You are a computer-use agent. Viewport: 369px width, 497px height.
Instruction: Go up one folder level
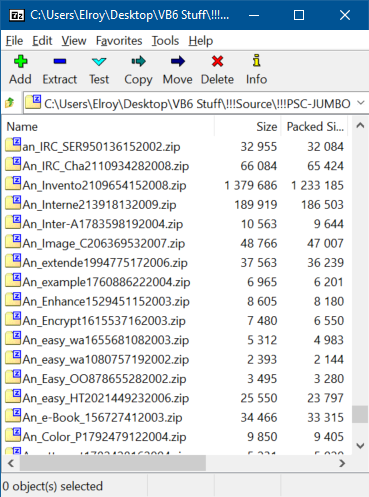point(10,103)
